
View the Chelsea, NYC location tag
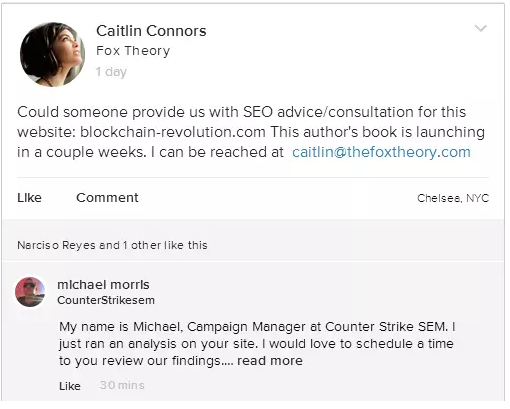pyautogui.click(x=453, y=198)
